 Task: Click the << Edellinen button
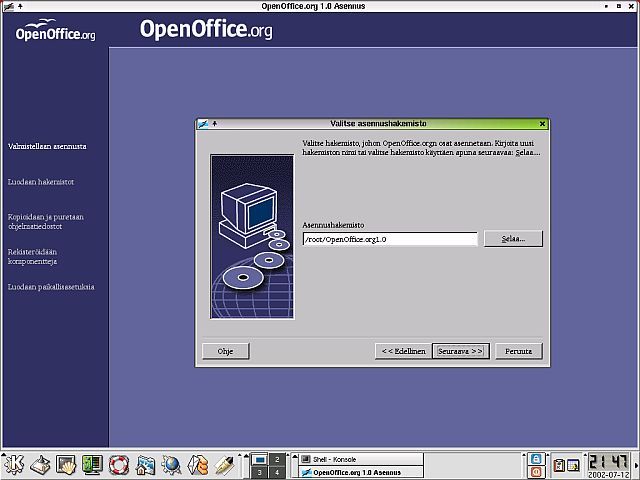pos(403,351)
